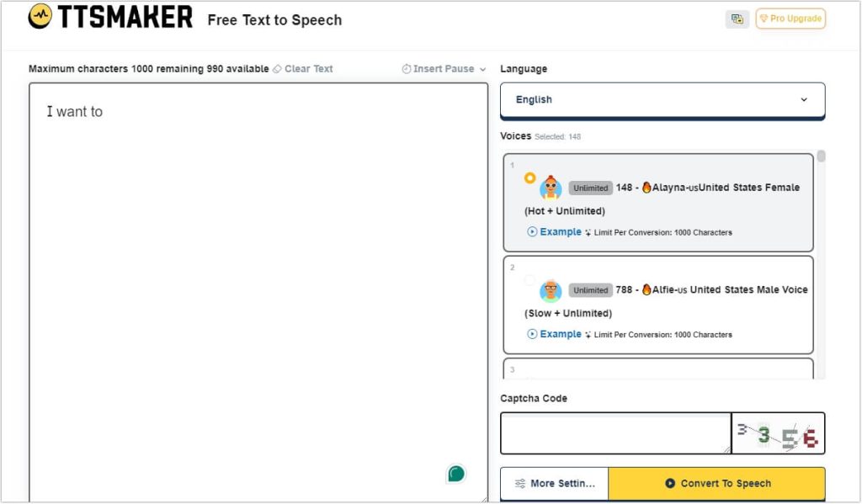Click the Alayna female voice avatar
Viewport: 862px width, 504px height.
pyautogui.click(x=551, y=188)
